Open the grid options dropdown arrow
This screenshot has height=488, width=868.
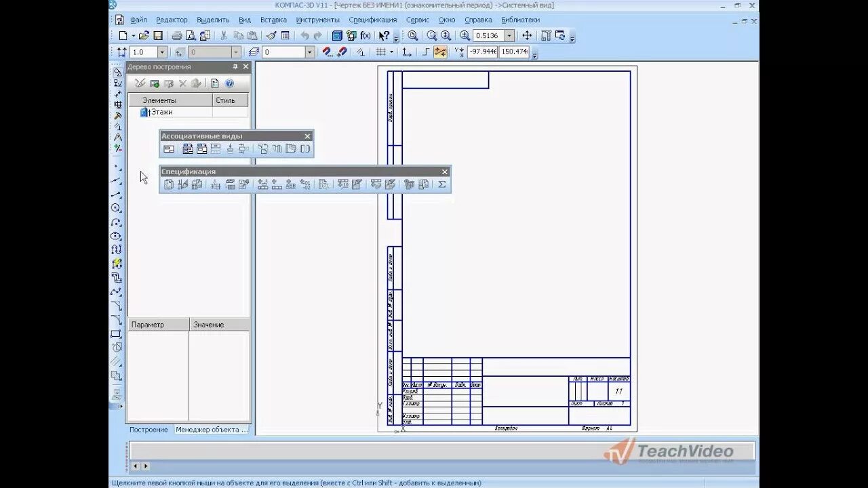(391, 52)
